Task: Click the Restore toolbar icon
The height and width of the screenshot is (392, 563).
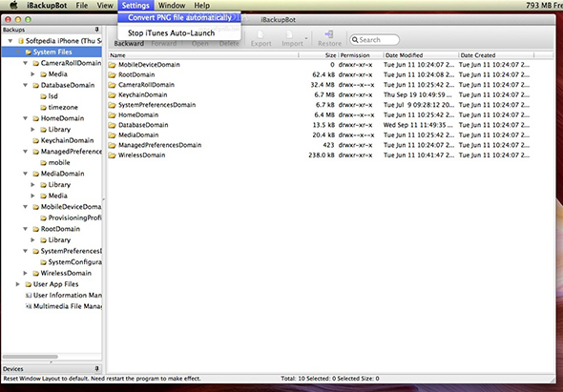Action: (x=329, y=34)
